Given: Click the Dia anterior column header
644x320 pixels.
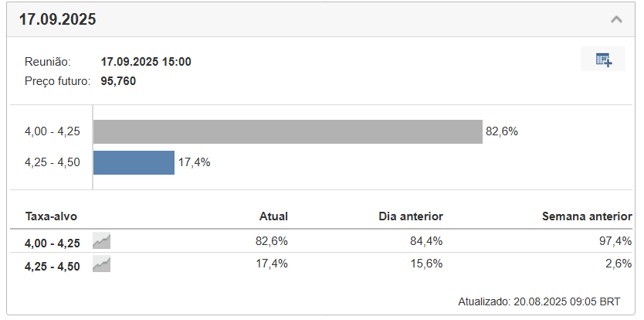Looking at the screenshot, I should [x=411, y=216].
